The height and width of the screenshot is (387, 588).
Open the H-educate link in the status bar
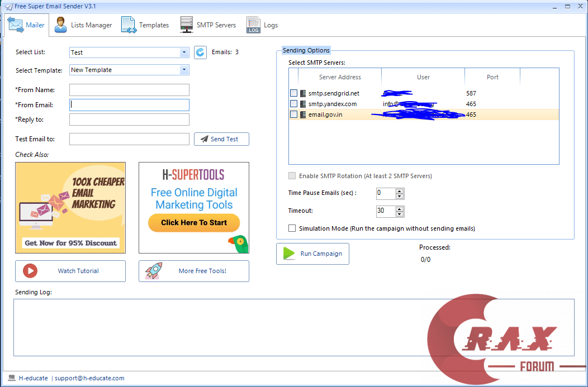34,378
